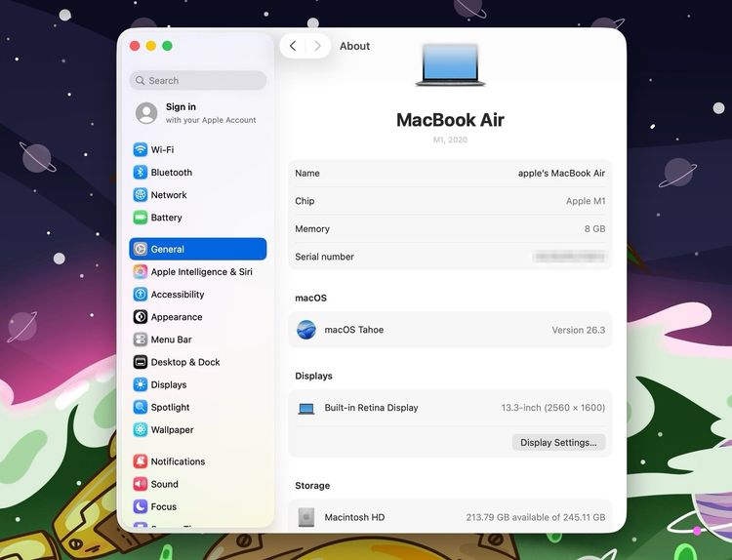Click the "Displays" section heading in About
732x560 pixels.
pyautogui.click(x=313, y=376)
